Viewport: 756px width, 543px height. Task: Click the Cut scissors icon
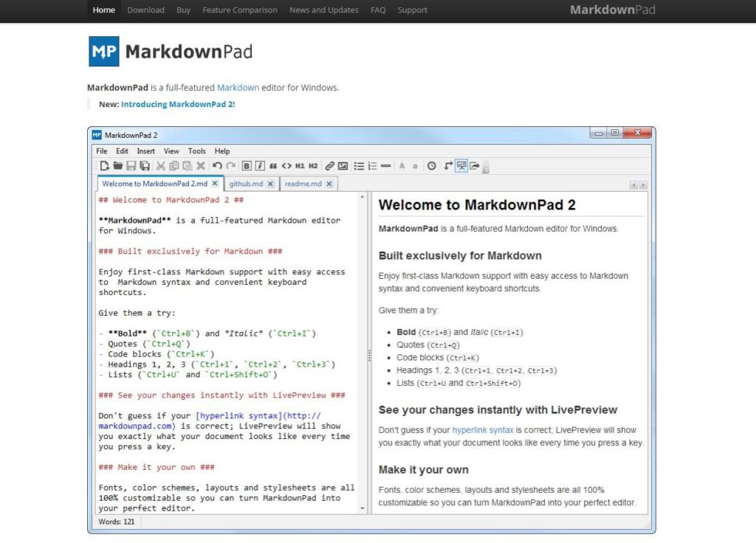coord(160,166)
